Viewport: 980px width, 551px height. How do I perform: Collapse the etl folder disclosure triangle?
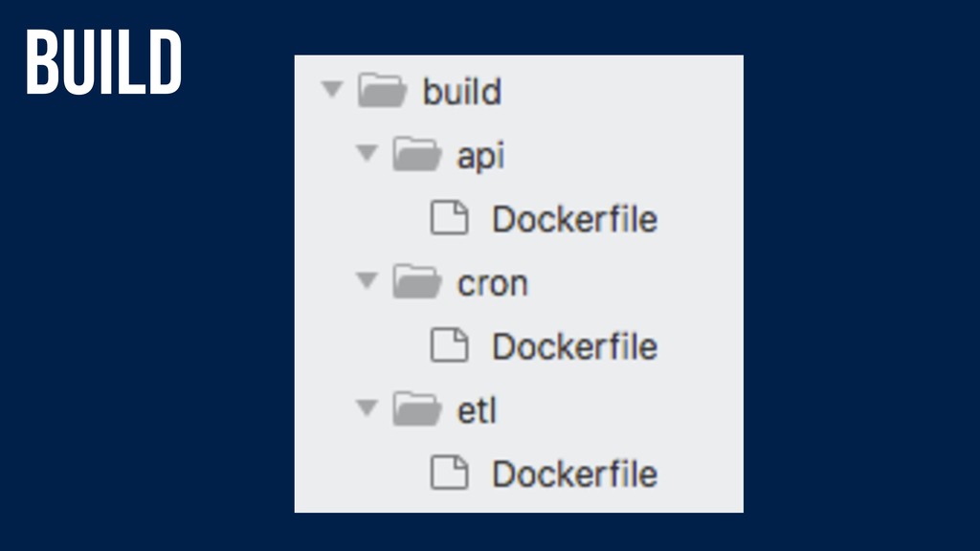367,408
